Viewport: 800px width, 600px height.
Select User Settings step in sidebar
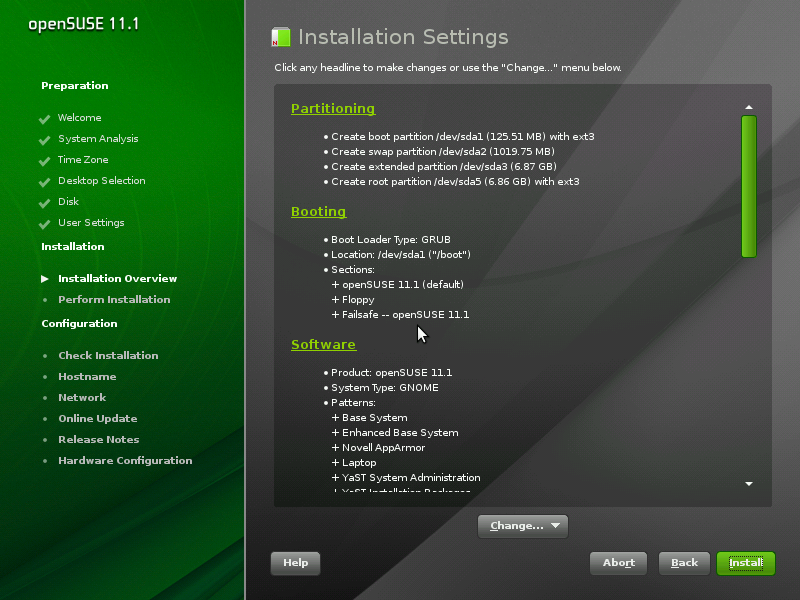pyautogui.click(x=91, y=223)
